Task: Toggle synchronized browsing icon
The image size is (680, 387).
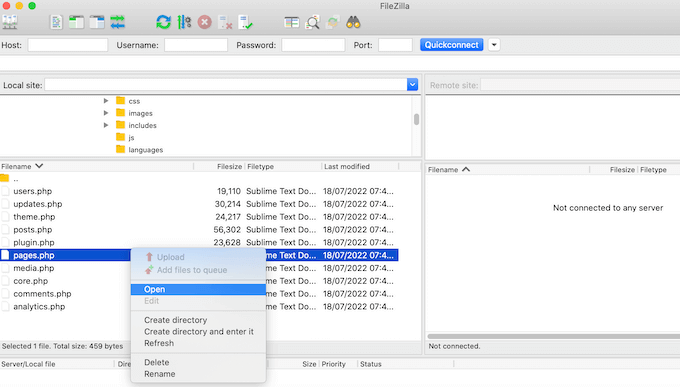Action: (x=333, y=22)
